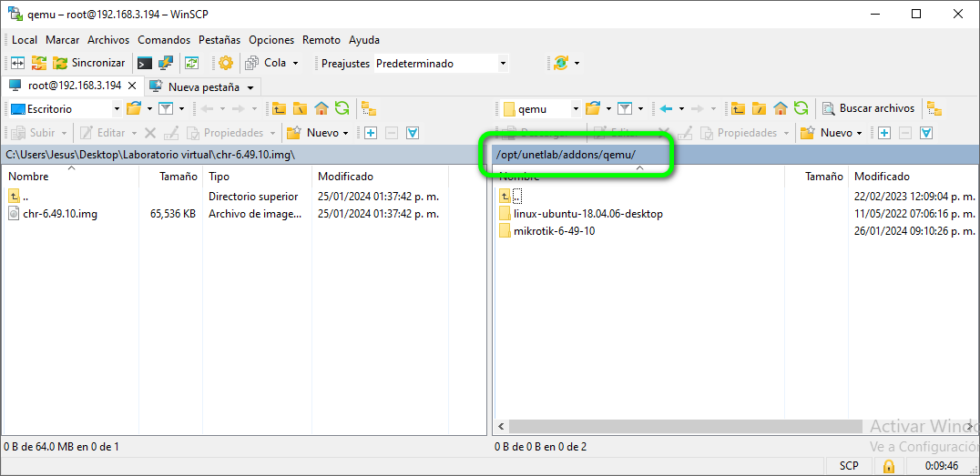The width and height of the screenshot is (980, 476).
Task: Click Buscar archivos button
Action: pos(868,108)
